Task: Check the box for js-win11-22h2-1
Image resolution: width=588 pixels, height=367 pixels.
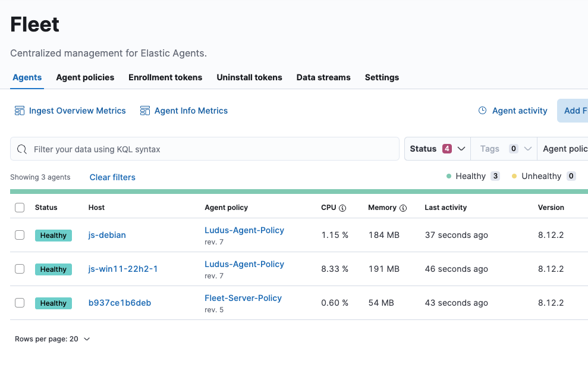Action: click(20, 269)
